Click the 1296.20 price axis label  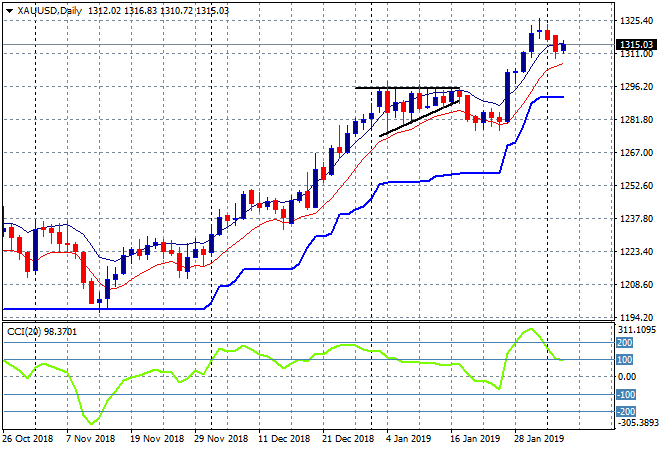point(636,86)
